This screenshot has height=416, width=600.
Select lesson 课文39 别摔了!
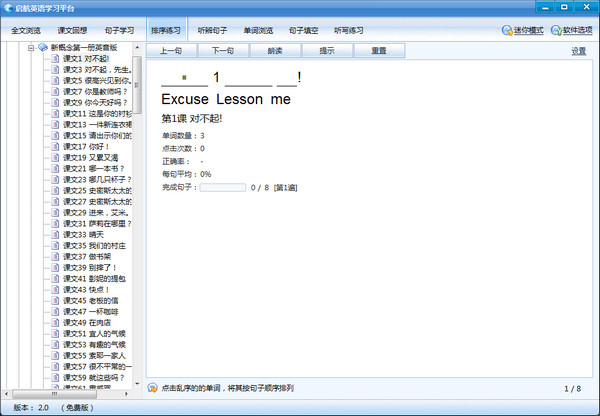[x=89, y=268]
